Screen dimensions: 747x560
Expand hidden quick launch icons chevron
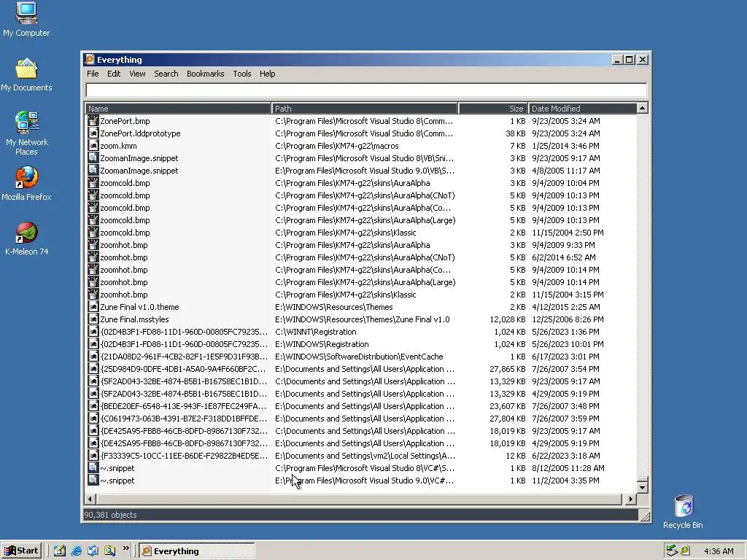[x=125, y=548]
